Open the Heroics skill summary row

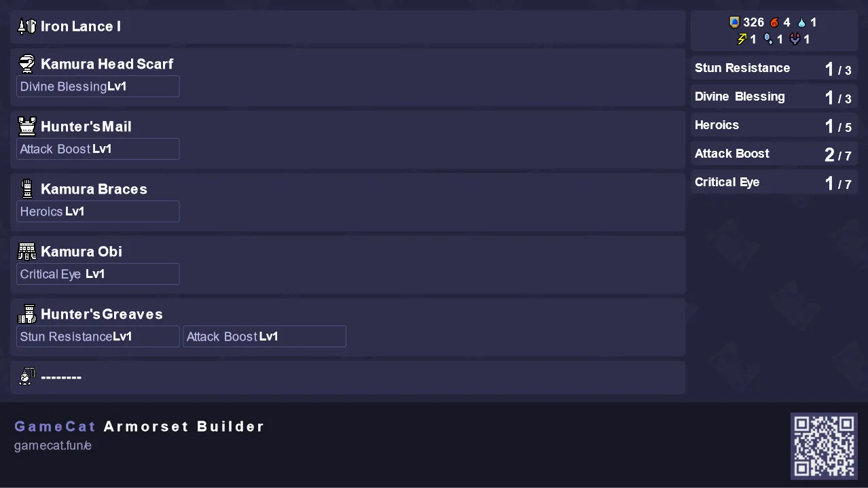tap(774, 125)
